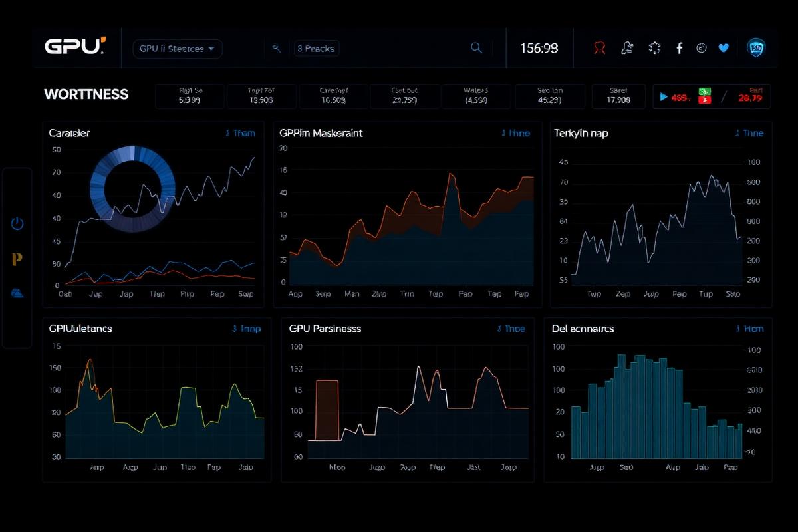Open the GPU ii Steerces dropdown
The height and width of the screenshot is (532, 798).
pos(177,49)
